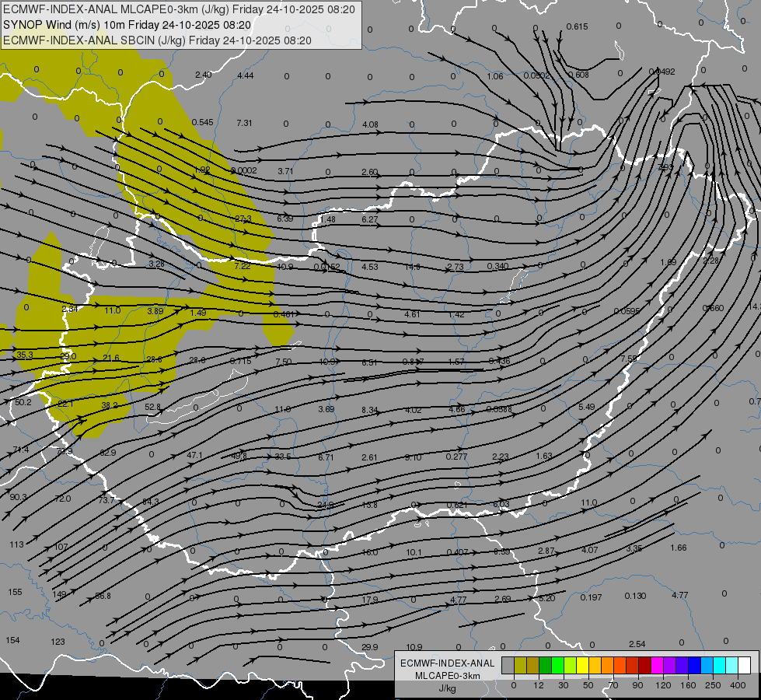Image resolution: width=761 pixels, height=700 pixels.
Task: Select the '29.9' data value on the map
Action: click(370, 646)
